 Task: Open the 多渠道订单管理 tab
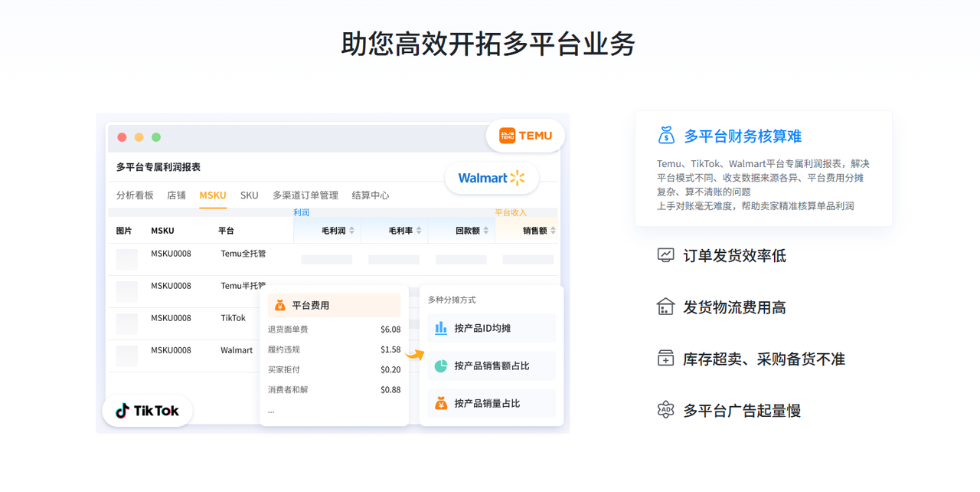tap(305, 195)
